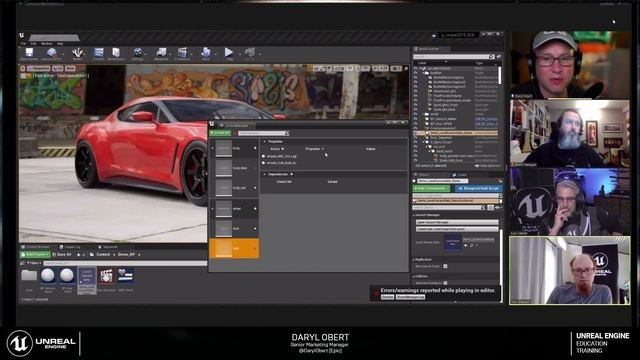The width and height of the screenshot is (640, 360).
Task: Collapse the Replication section in Details
Action: [414, 260]
